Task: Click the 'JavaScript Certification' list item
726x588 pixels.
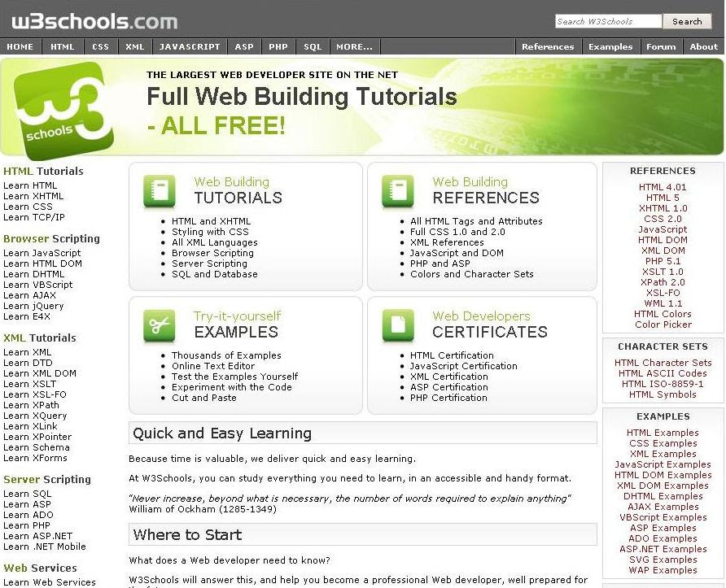Action: 463,366
